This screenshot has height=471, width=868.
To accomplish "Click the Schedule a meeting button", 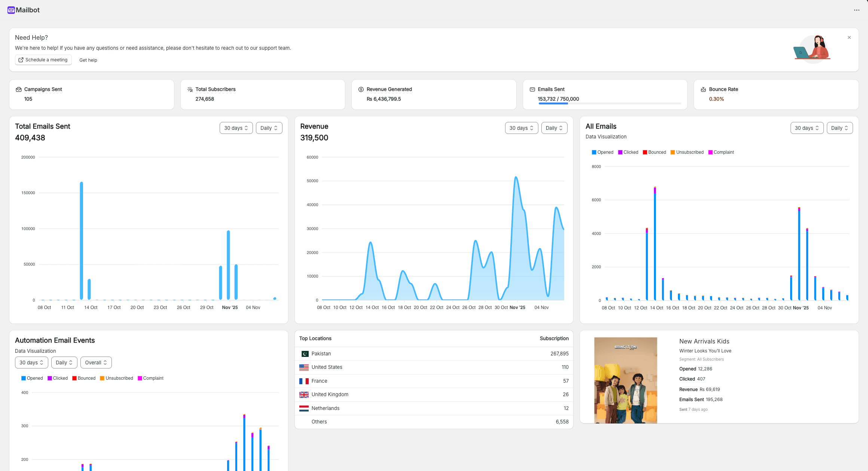I will point(43,60).
